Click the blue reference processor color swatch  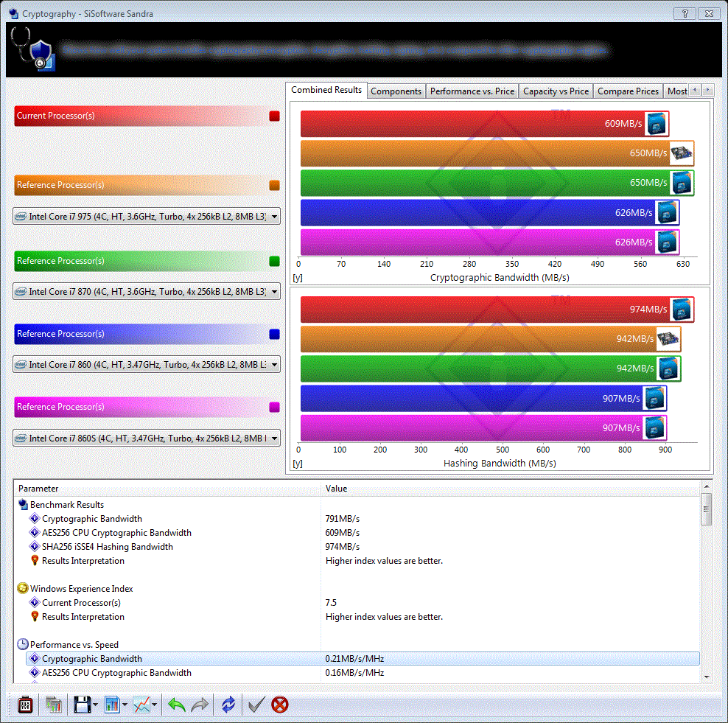click(x=274, y=334)
